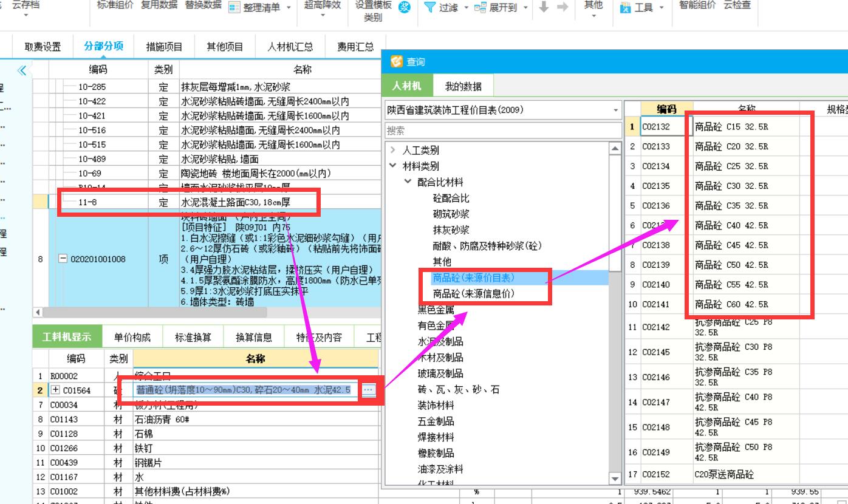Viewport: 848px width, 504px height.
Task: Expand 人工类别 tree node
Action: (x=393, y=150)
